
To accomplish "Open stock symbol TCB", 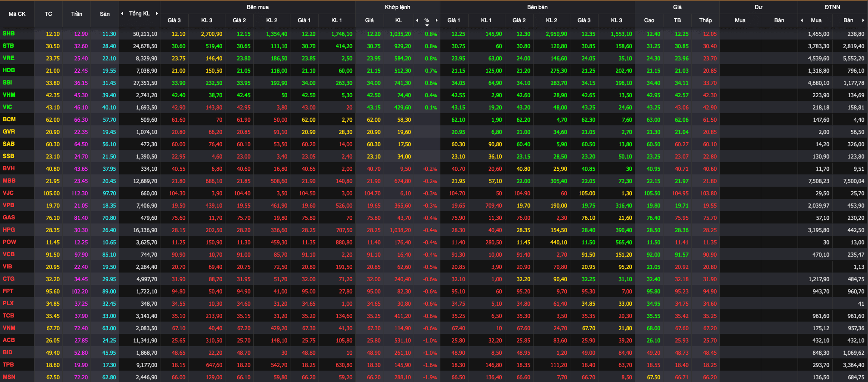I will point(8,316).
